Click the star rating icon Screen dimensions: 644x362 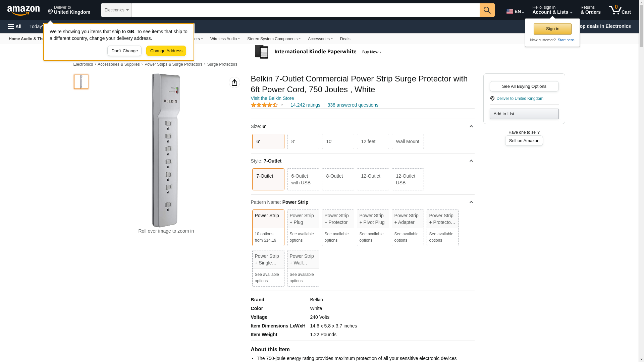[x=264, y=105]
